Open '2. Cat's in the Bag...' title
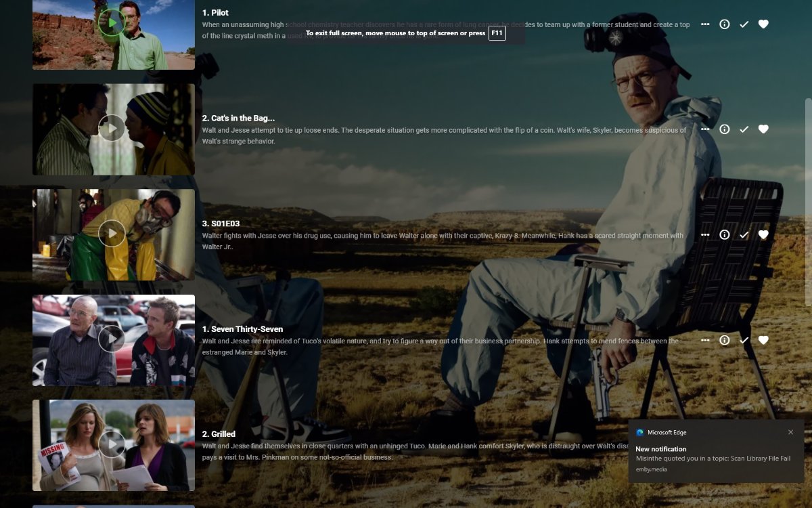Viewport: 812px width, 508px height. [x=238, y=119]
